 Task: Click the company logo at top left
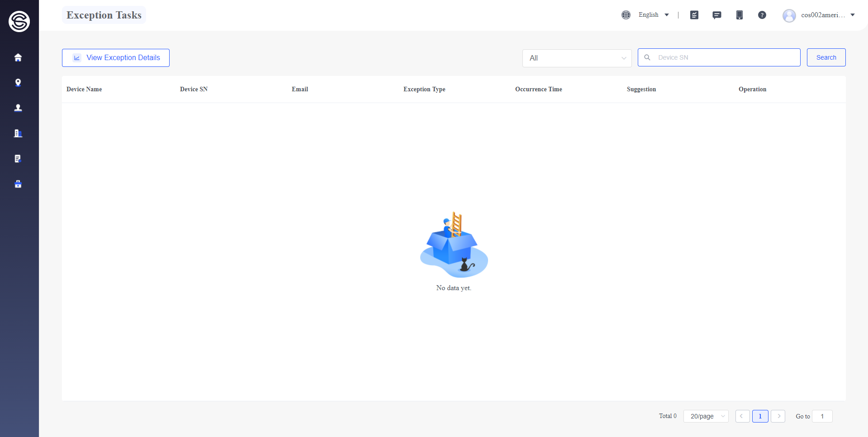coord(19,21)
